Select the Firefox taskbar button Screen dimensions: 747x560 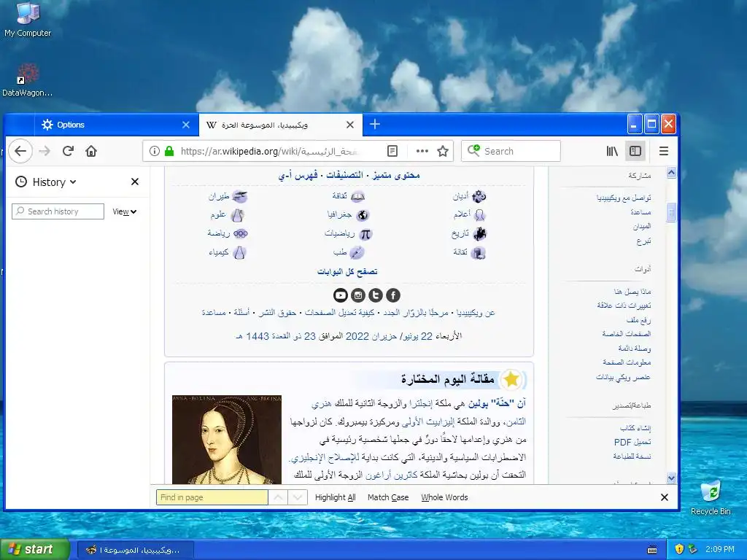135,550
